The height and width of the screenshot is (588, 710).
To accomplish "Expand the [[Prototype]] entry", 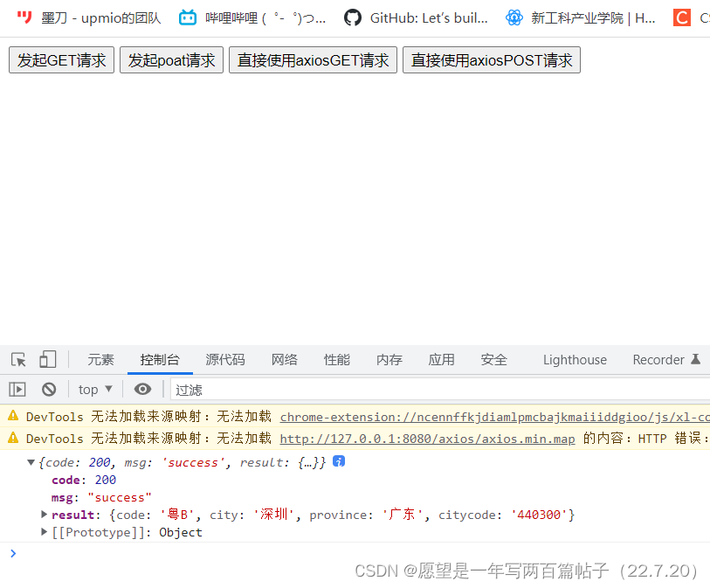I will click(44, 532).
